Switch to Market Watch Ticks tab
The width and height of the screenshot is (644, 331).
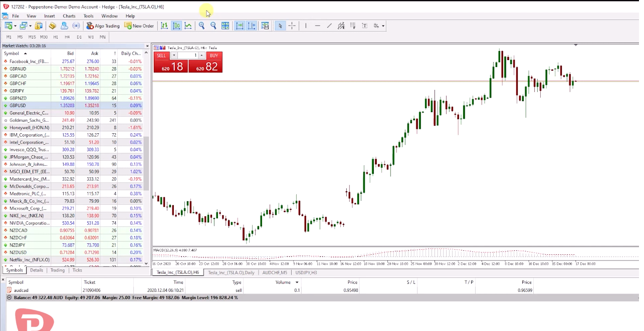click(x=77, y=270)
